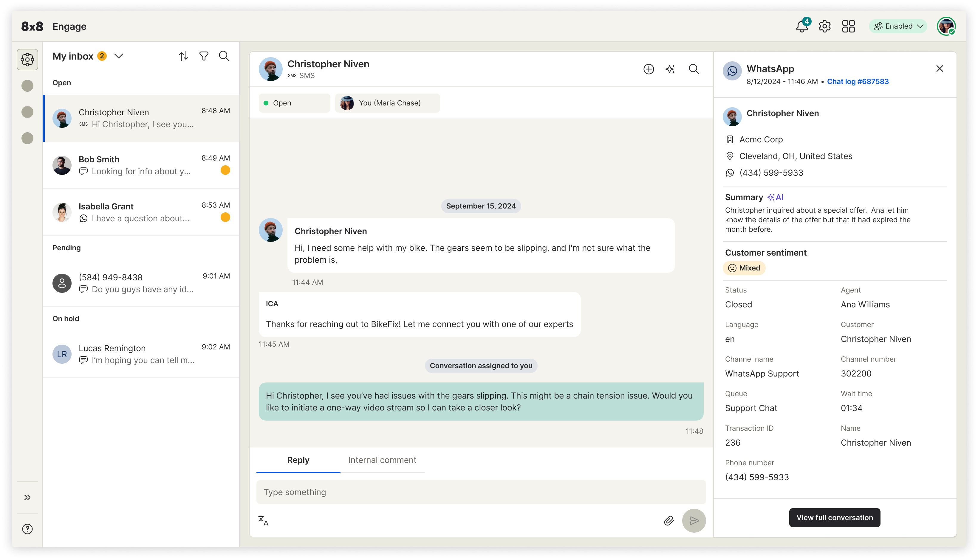This screenshot has height=560, width=978.
Task: Select the Reply tab
Action: click(x=298, y=460)
